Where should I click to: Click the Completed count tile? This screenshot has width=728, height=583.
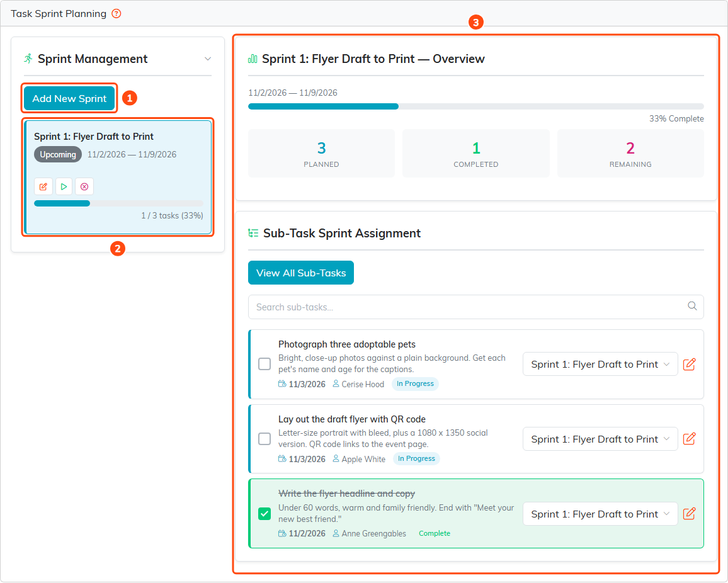(476, 154)
